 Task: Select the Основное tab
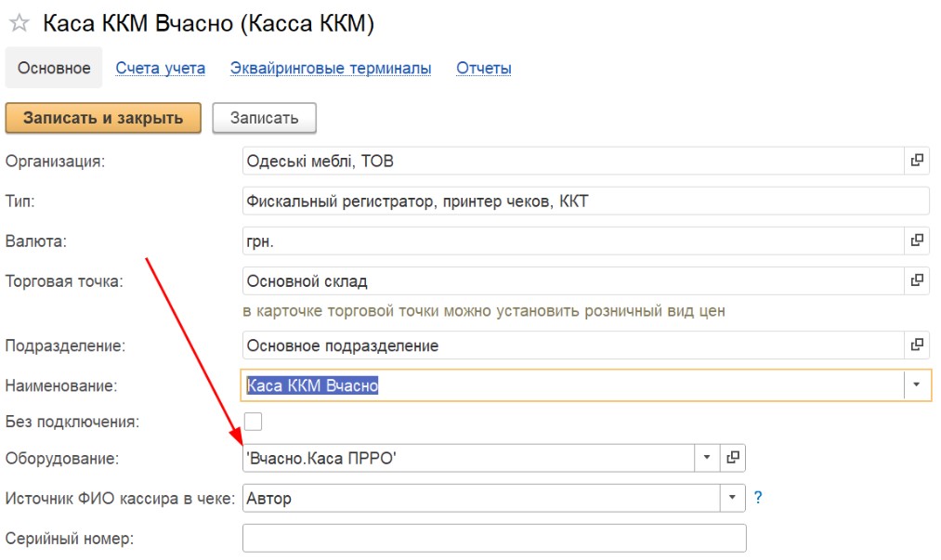[x=54, y=68]
